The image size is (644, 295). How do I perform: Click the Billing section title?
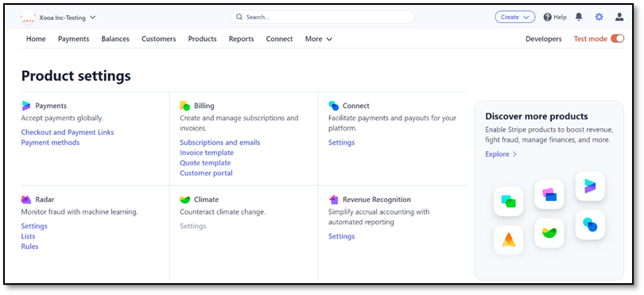pos(204,106)
